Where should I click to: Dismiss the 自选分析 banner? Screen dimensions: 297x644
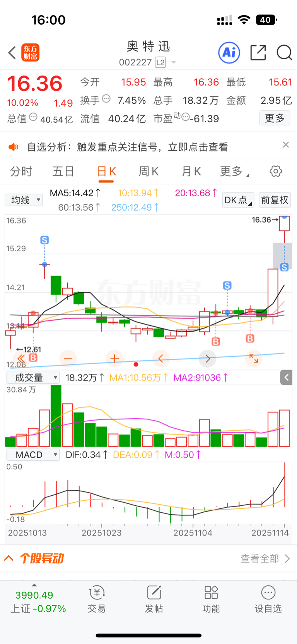click(x=286, y=144)
